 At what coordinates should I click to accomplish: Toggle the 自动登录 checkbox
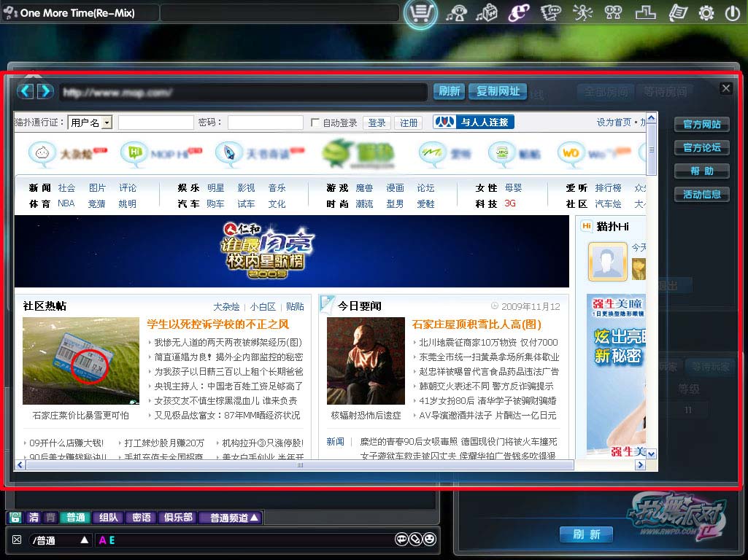315,122
